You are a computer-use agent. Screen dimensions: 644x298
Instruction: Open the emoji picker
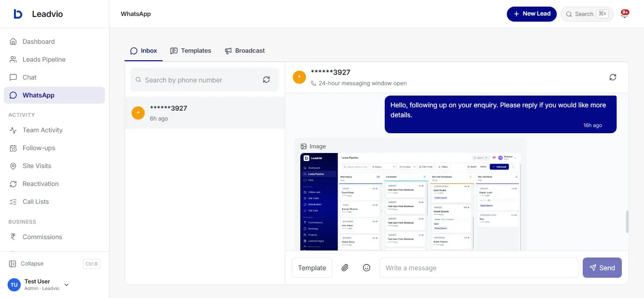point(366,267)
